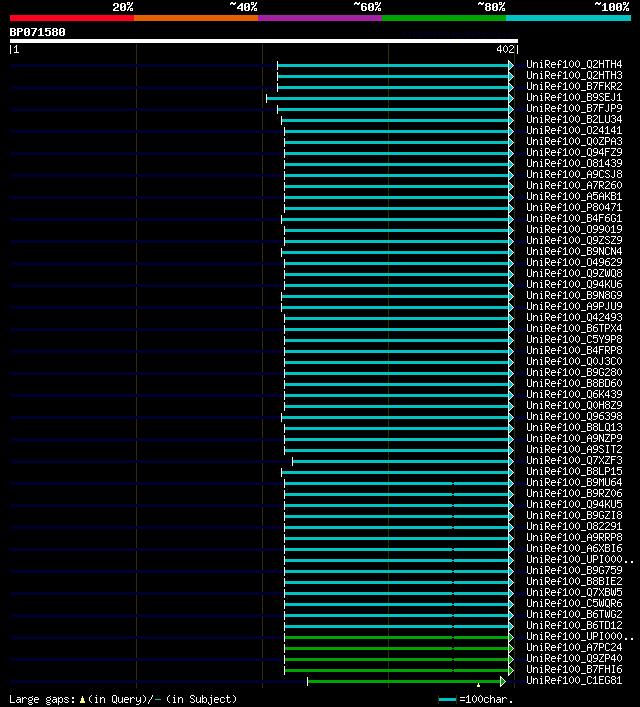
Task: Click the arrowhead ending UniRef100_B8LP15 alignment
Action: (511, 473)
